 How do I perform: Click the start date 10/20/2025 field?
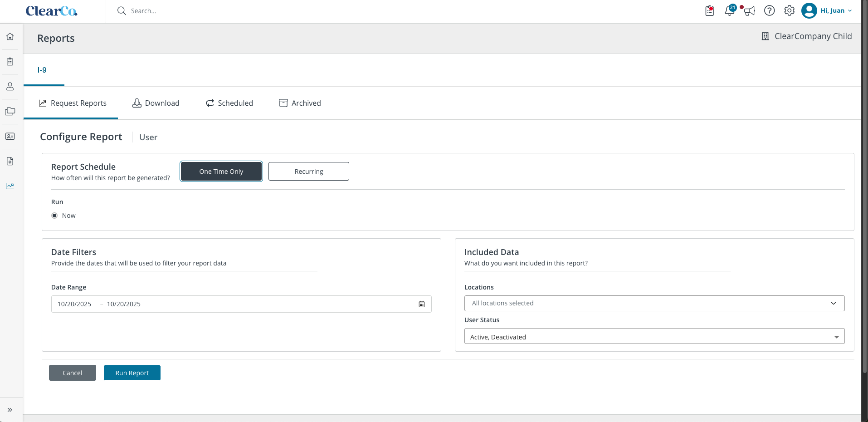tap(74, 304)
